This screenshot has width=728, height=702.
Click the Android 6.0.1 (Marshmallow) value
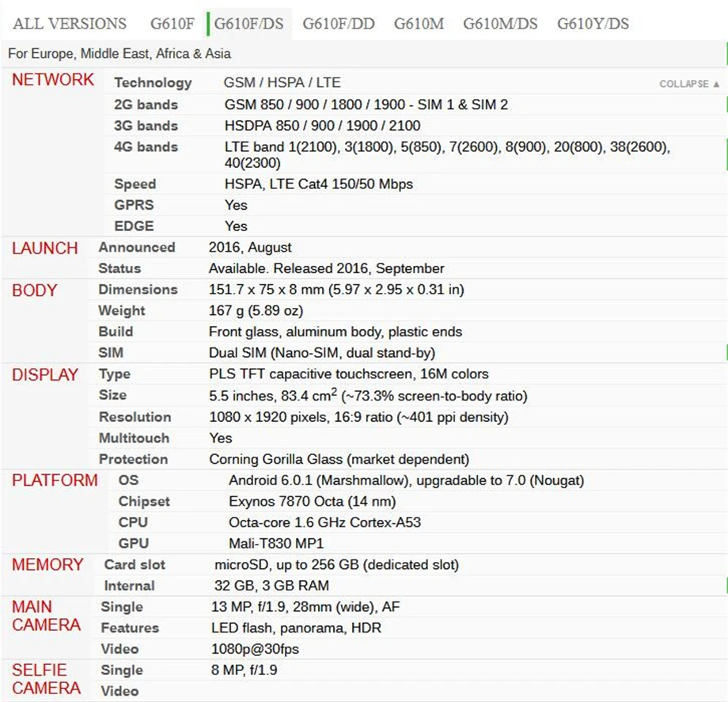407,480
